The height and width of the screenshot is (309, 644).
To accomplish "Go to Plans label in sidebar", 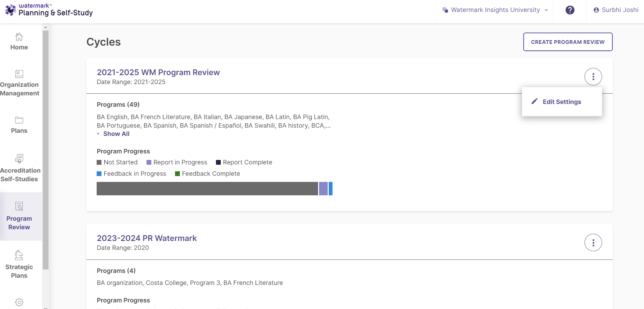I will [19, 131].
